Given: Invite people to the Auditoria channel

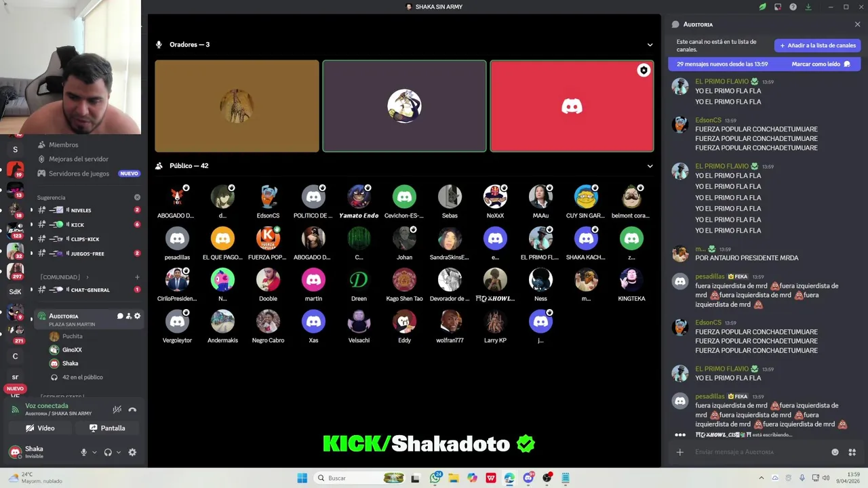Looking at the screenshot, I should tap(129, 316).
